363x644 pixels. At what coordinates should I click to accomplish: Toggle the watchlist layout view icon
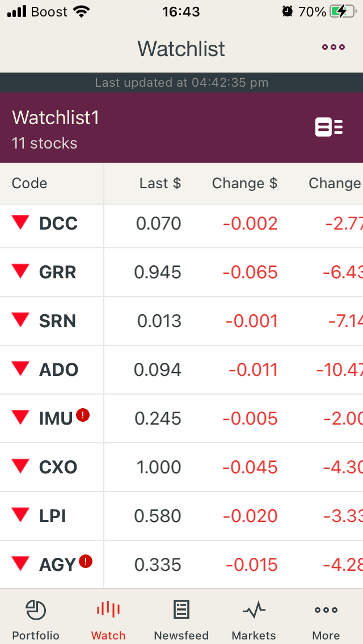329,127
